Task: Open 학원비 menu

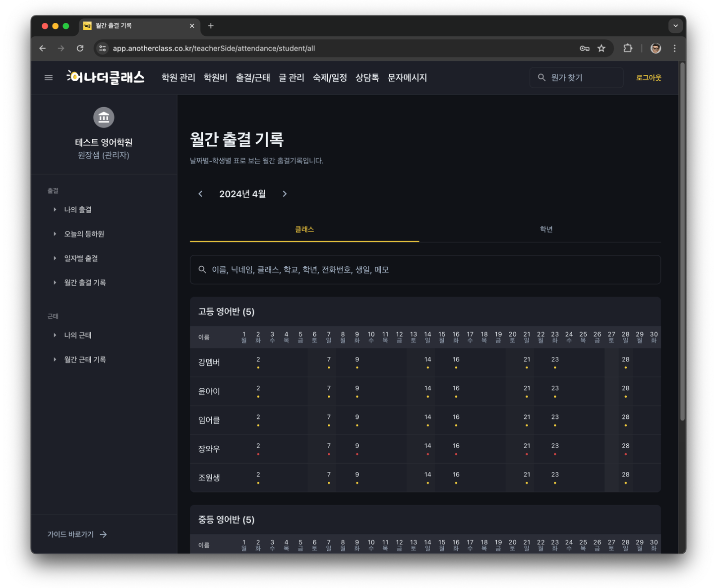Action: [215, 77]
